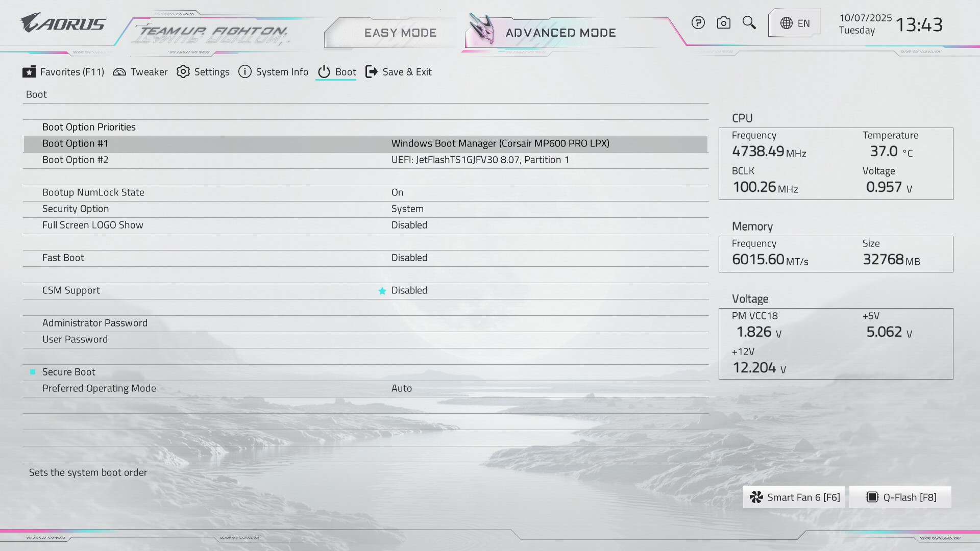The image size is (980, 551).
Task: Click the System Info circle icon
Action: point(245,72)
